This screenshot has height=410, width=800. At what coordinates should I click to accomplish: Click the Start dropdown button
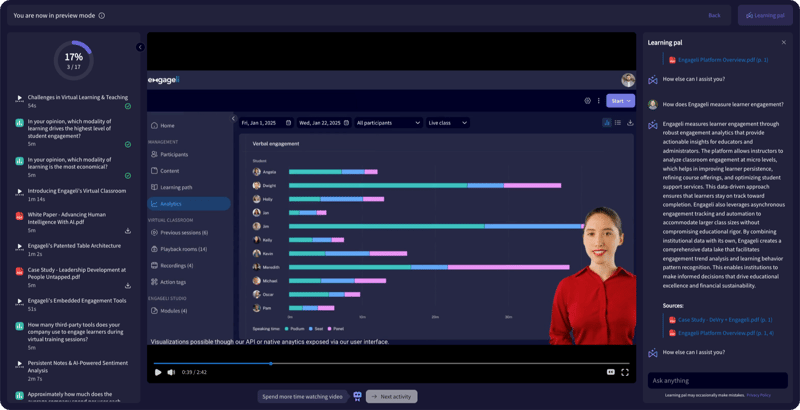point(620,101)
